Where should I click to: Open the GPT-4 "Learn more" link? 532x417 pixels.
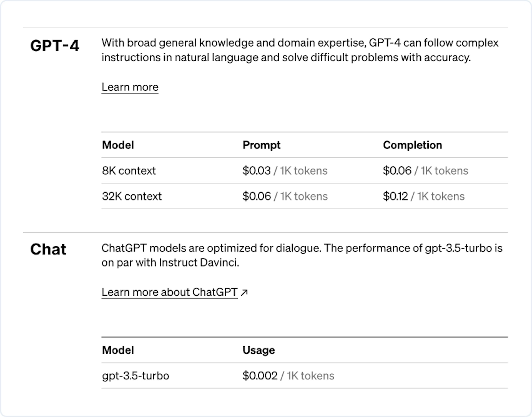[x=130, y=87]
